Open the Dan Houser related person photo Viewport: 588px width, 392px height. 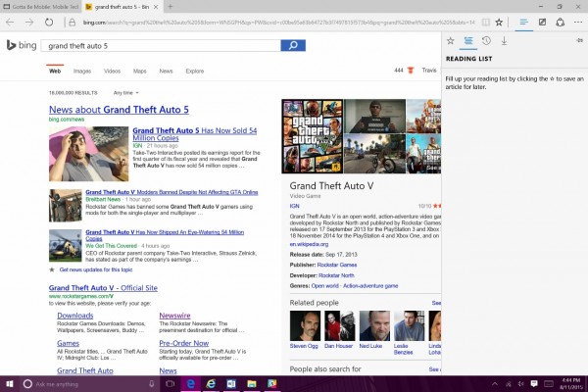pyautogui.click(x=340, y=325)
